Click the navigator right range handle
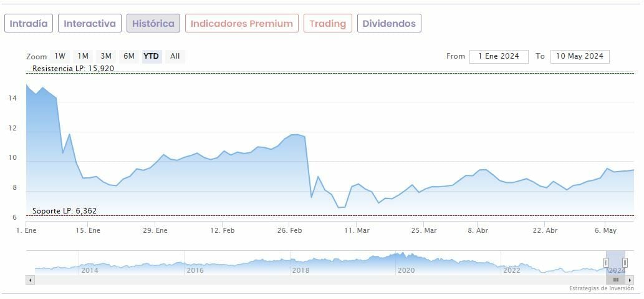The image size is (644, 299). [x=625, y=262]
